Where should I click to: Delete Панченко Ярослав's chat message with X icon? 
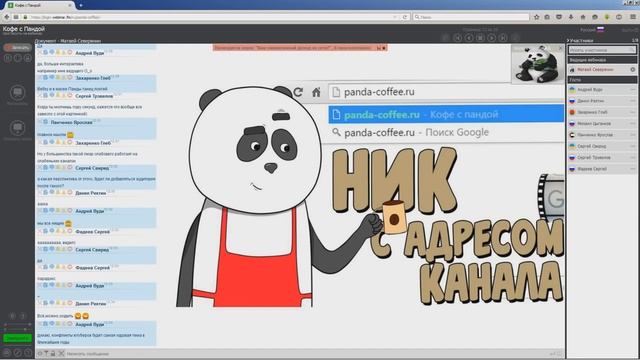pyautogui.click(x=40, y=122)
